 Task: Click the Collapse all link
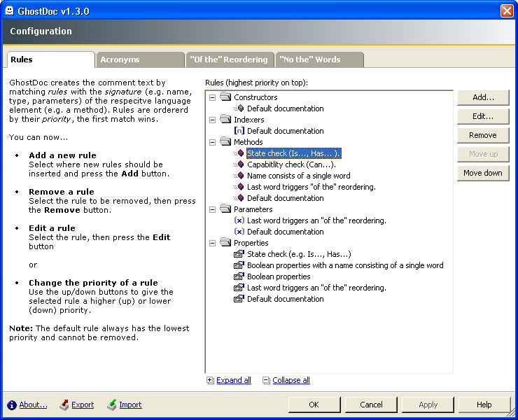click(291, 380)
